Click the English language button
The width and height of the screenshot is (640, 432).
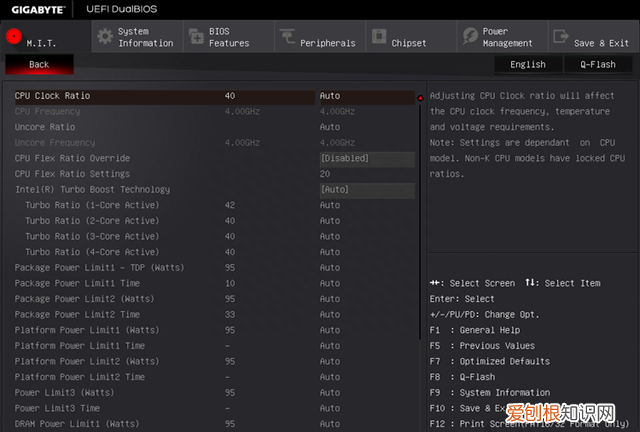528,64
